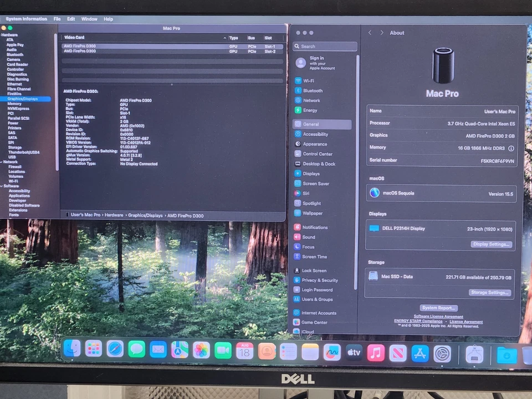Image resolution: width=532 pixels, height=399 pixels.
Task: Open Privacy & Security settings
Action: click(320, 280)
